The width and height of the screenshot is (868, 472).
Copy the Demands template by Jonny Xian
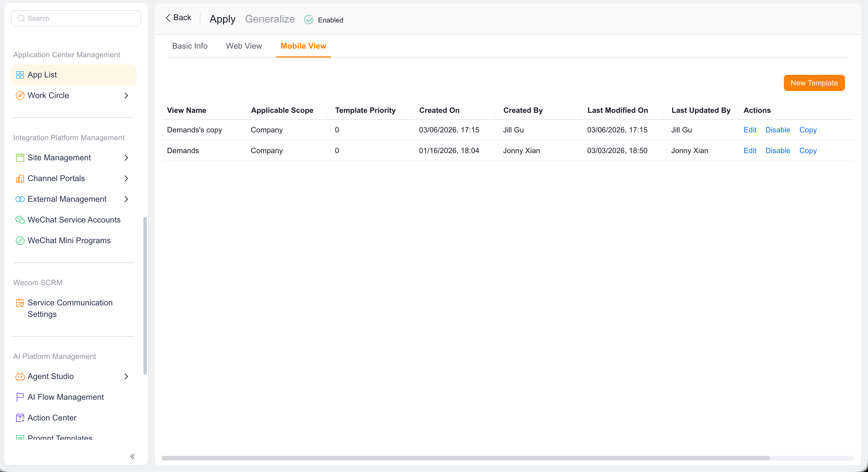(808, 151)
